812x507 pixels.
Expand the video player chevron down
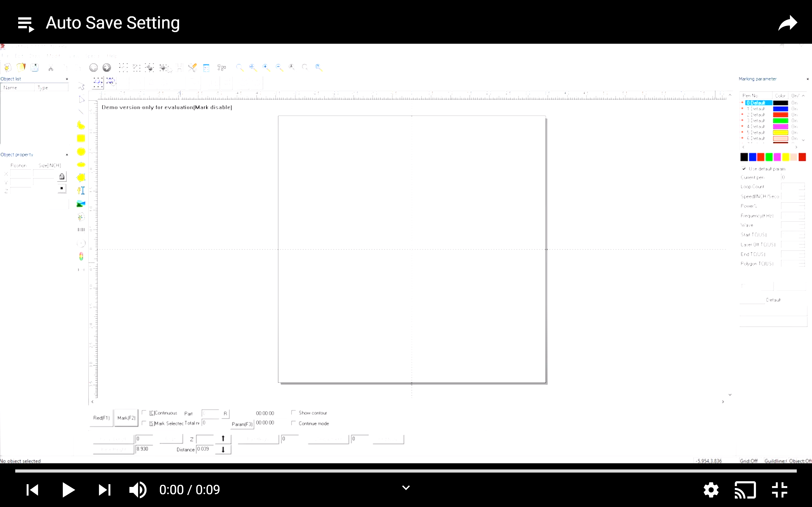[x=406, y=488]
